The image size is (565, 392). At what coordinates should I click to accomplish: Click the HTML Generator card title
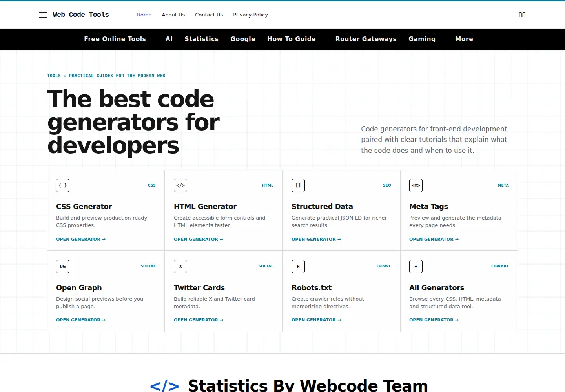(205, 207)
